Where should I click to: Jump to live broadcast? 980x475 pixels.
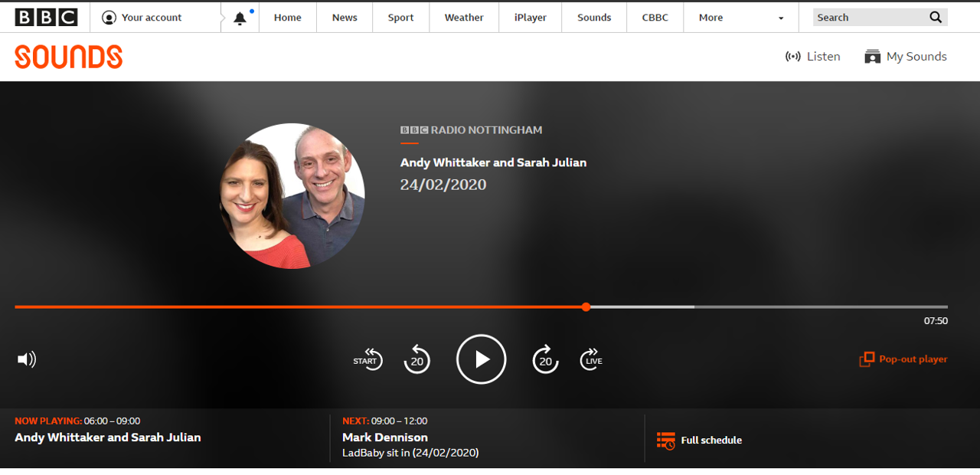(592, 359)
